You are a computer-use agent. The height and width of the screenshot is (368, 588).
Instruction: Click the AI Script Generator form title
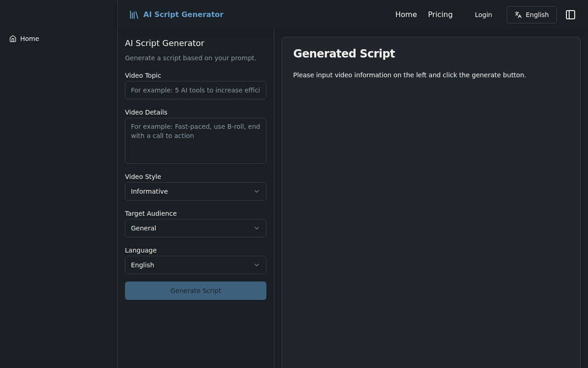pyautogui.click(x=164, y=43)
